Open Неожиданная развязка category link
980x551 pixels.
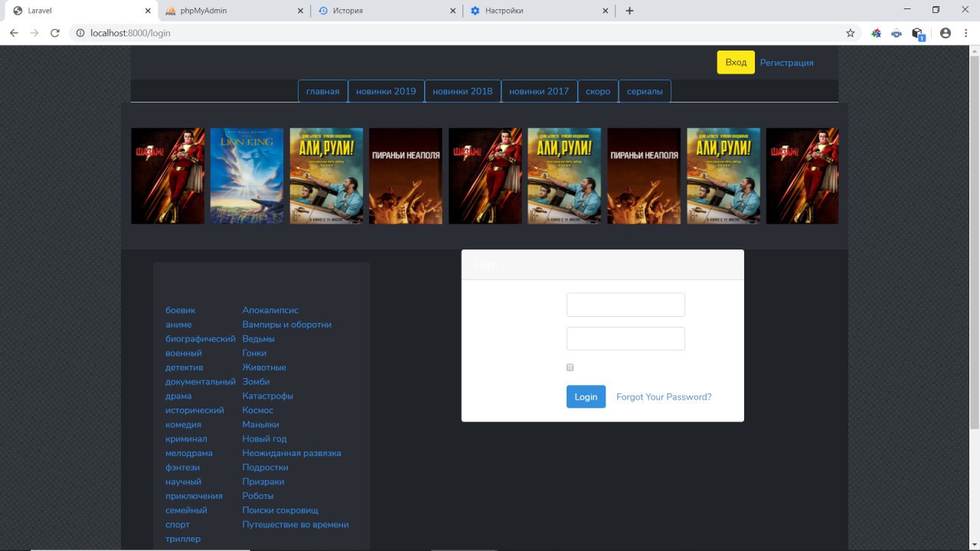[x=292, y=453]
